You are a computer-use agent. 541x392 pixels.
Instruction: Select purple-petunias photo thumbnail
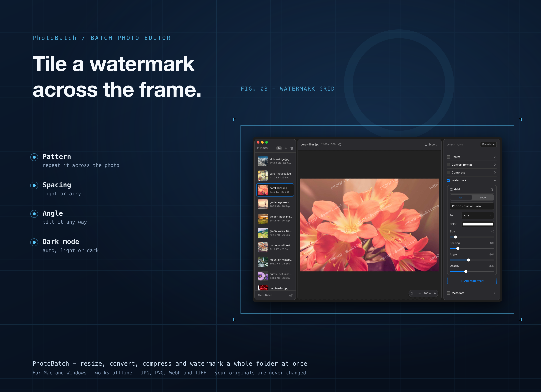(263, 276)
